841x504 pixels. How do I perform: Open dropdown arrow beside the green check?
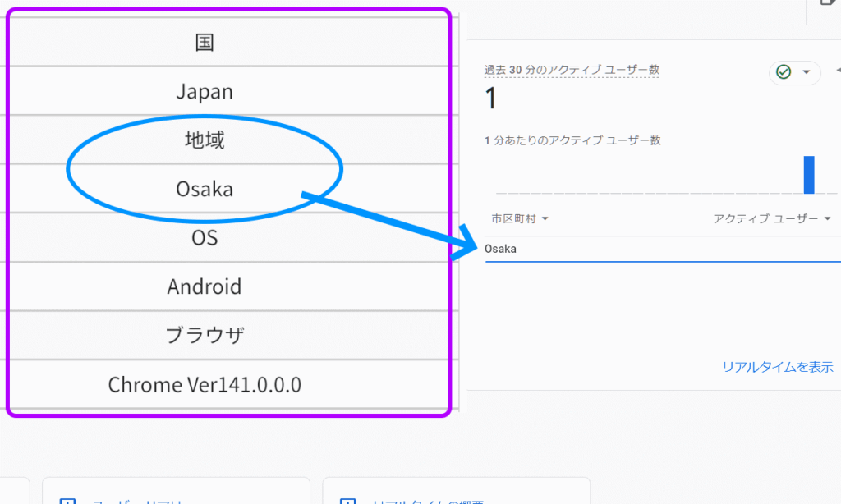tap(806, 72)
